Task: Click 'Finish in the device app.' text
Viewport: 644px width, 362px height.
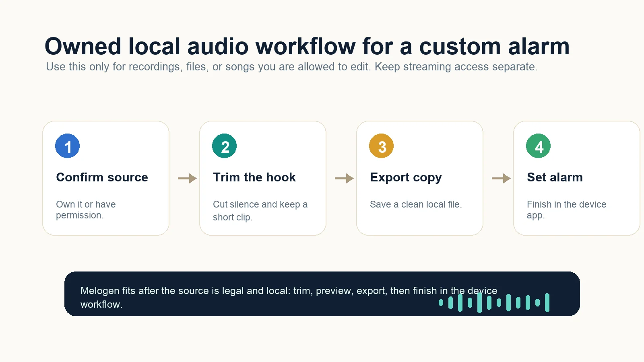Action: point(566,210)
